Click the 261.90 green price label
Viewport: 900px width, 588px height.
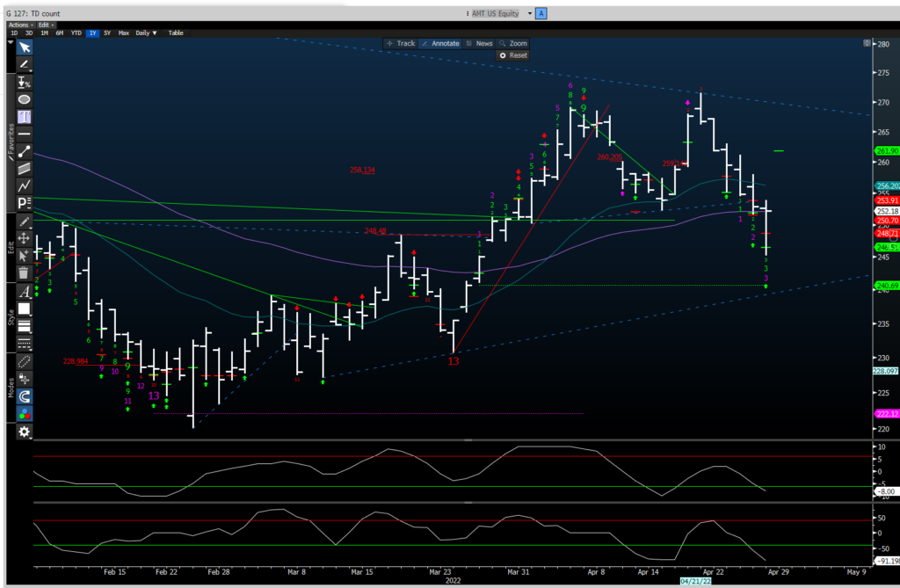[x=887, y=150]
